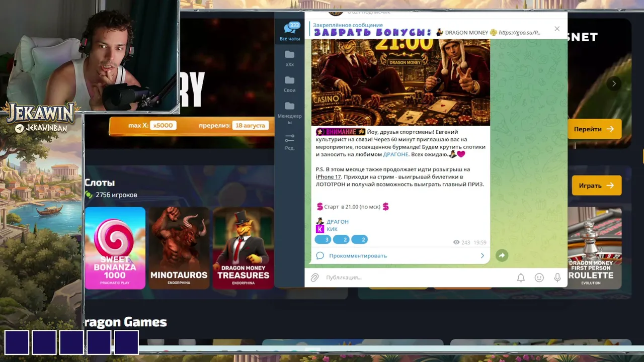Close the pinned message bar in Telegram

(557, 29)
